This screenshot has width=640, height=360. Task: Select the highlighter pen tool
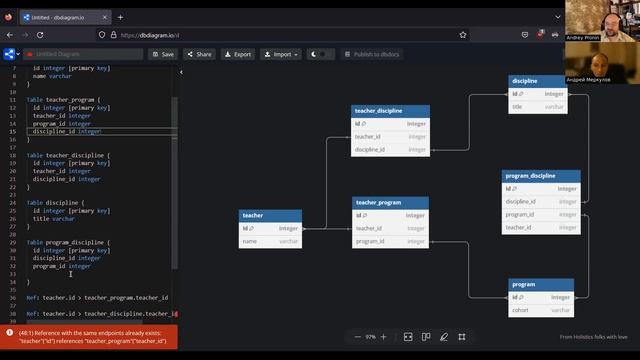[x=444, y=337]
